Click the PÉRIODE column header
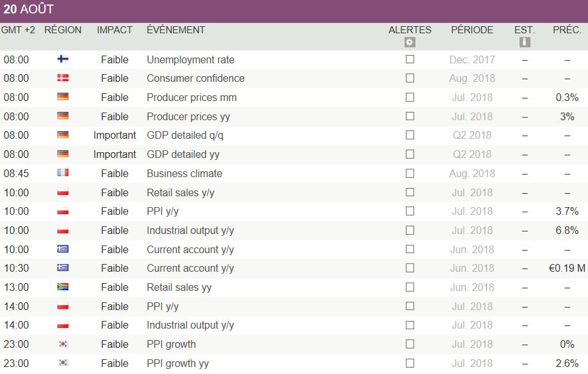588x374 pixels. tap(472, 30)
